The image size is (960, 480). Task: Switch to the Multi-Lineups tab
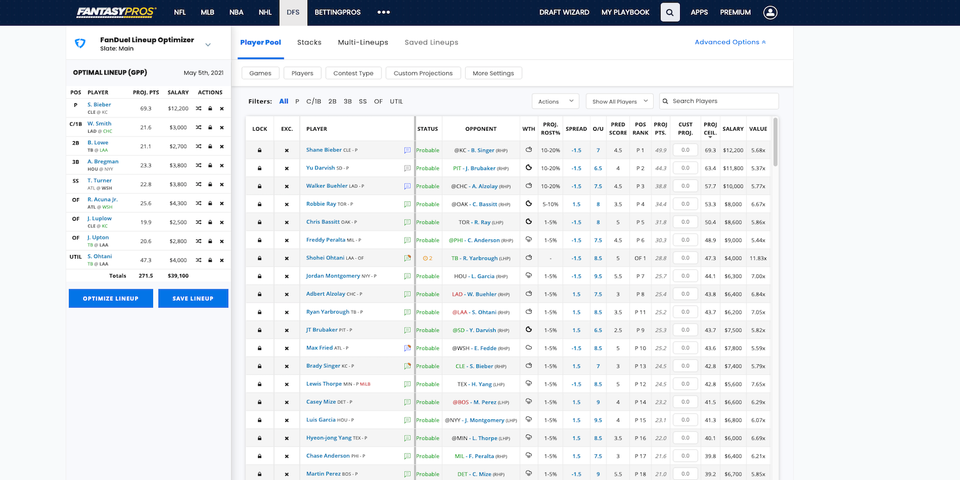pos(363,42)
